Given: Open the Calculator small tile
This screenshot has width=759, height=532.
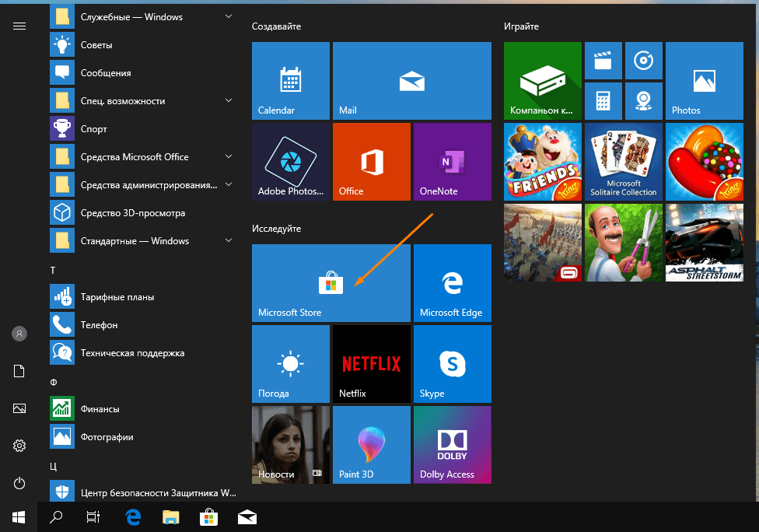Looking at the screenshot, I should [x=602, y=101].
